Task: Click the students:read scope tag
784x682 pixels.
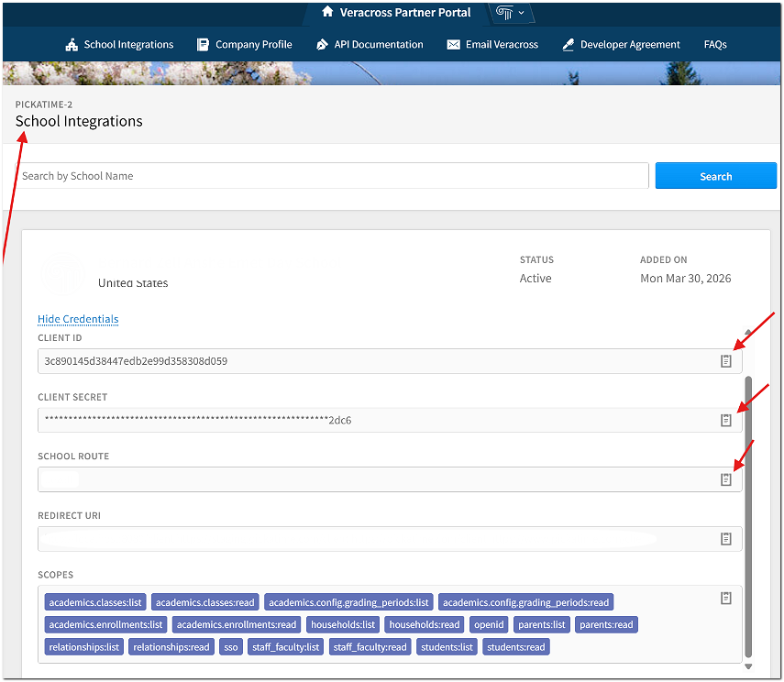Action: (x=516, y=647)
